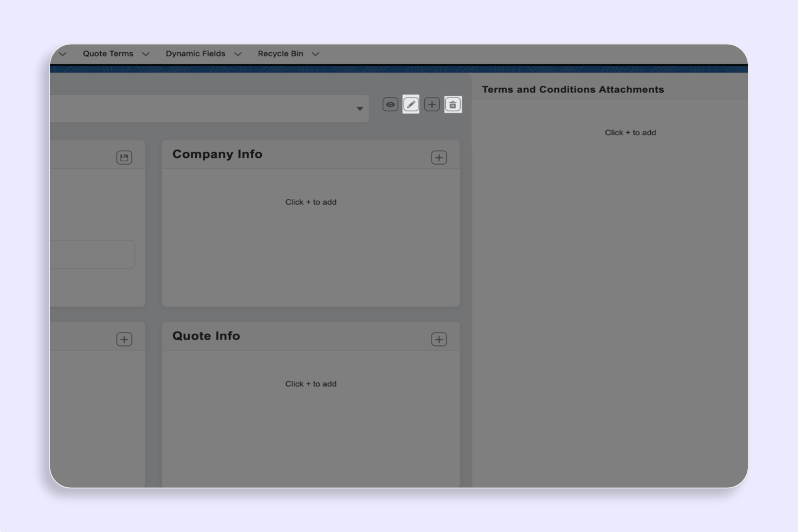The height and width of the screenshot is (532, 798).
Task: Add an item to Quote Info
Action: click(439, 339)
